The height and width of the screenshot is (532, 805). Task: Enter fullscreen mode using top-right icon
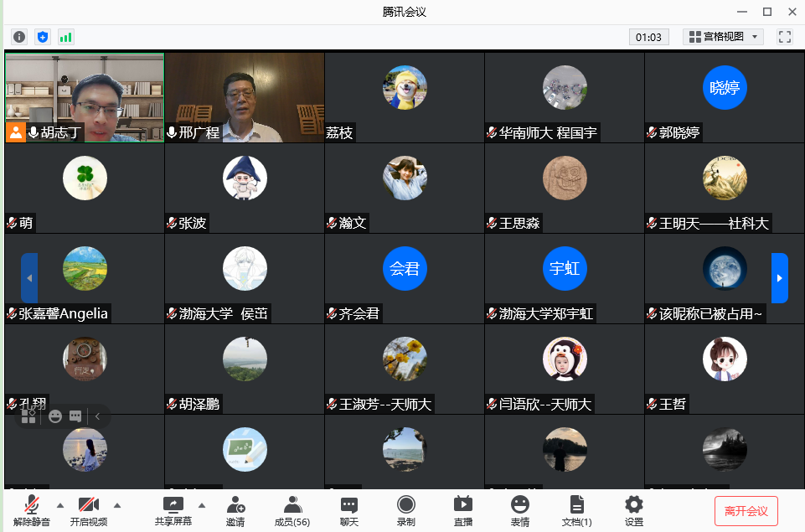click(x=784, y=37)
